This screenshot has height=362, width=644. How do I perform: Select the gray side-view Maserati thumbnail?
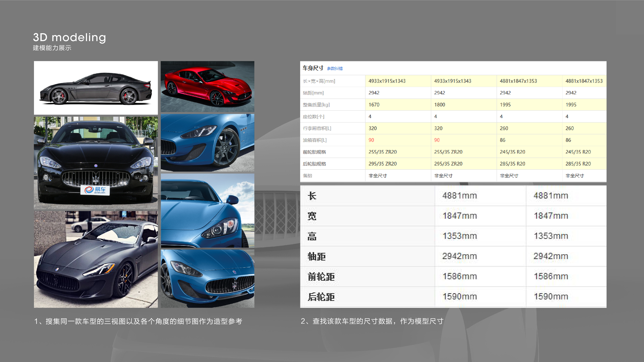tap(96, 88)
